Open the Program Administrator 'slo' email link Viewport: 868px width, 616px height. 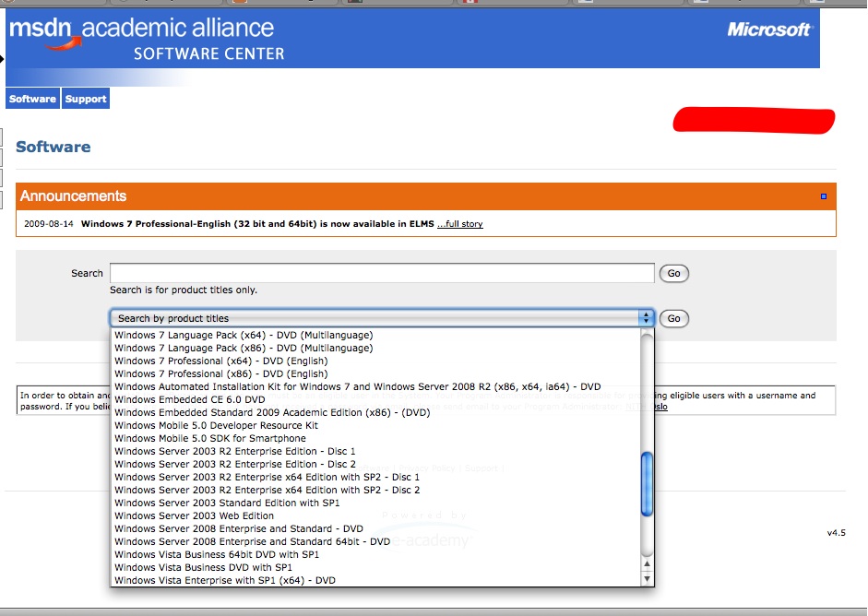click(661, 407)
